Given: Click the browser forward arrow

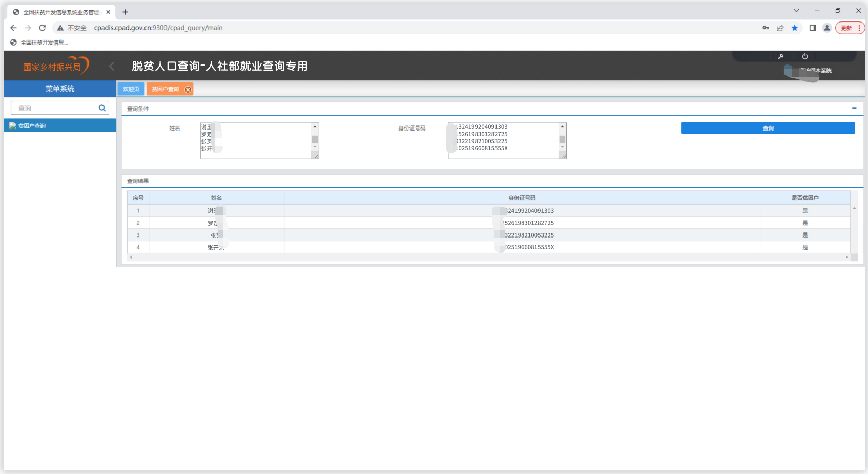Looking at the screenshot, I should (28, 28).
